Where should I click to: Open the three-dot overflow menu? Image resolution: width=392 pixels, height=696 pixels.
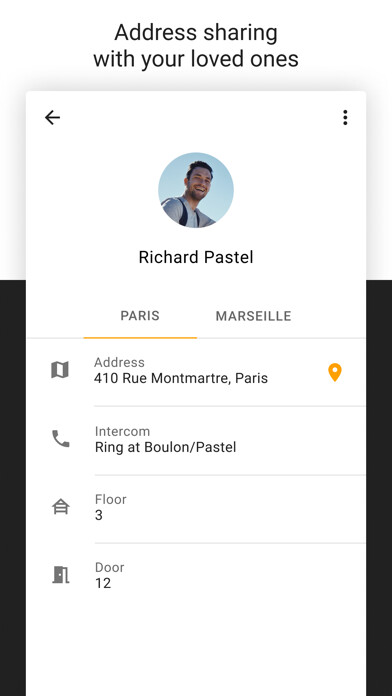(x=345, y=118)
